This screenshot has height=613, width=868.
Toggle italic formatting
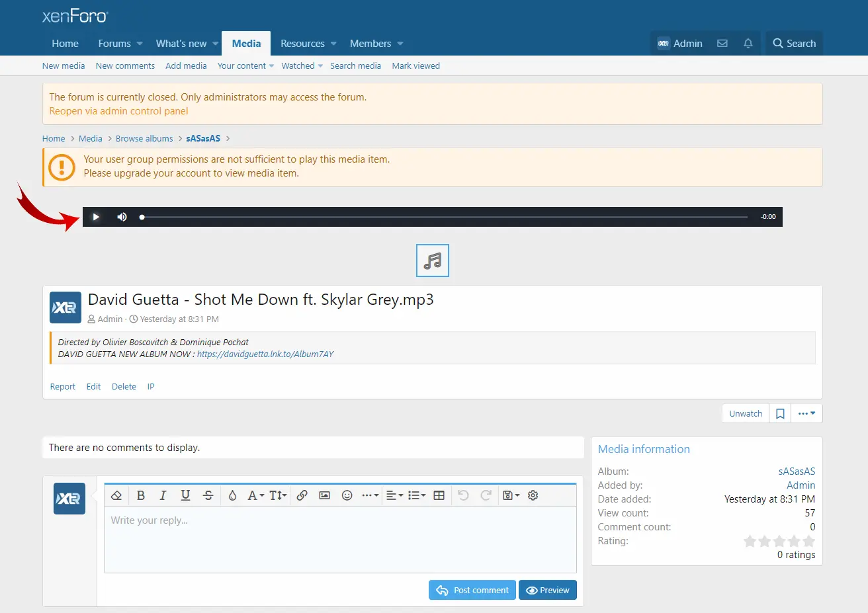coord(163,495)
